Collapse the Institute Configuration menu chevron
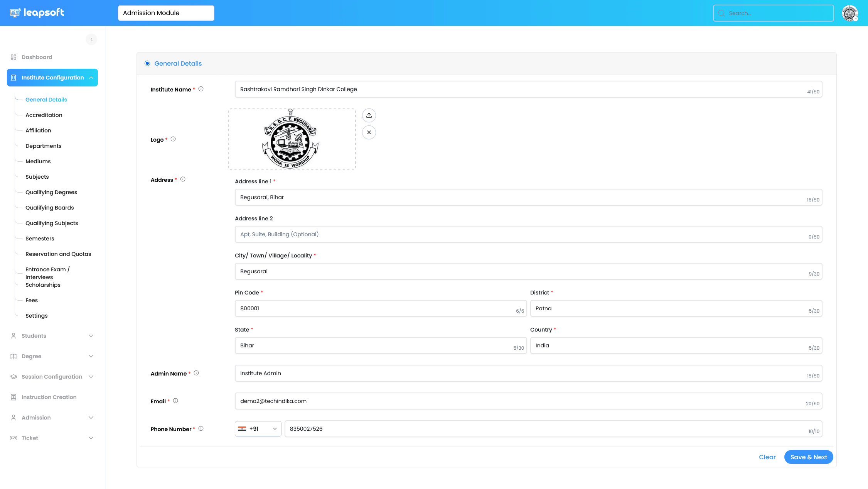Viewport: 868px width, 489px height. point(91,78)
